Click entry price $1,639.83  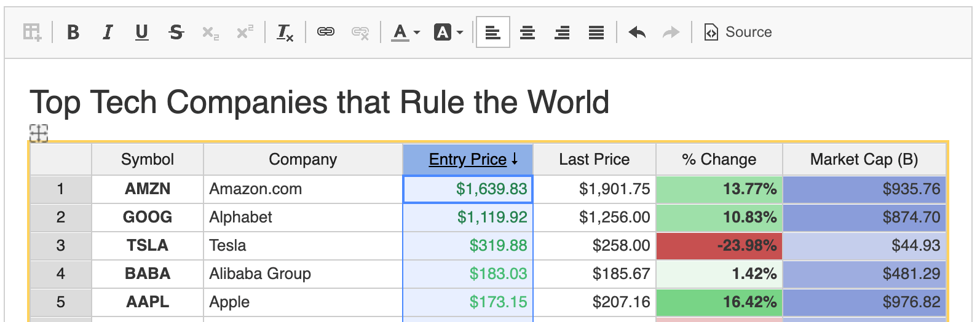[468, 189]
